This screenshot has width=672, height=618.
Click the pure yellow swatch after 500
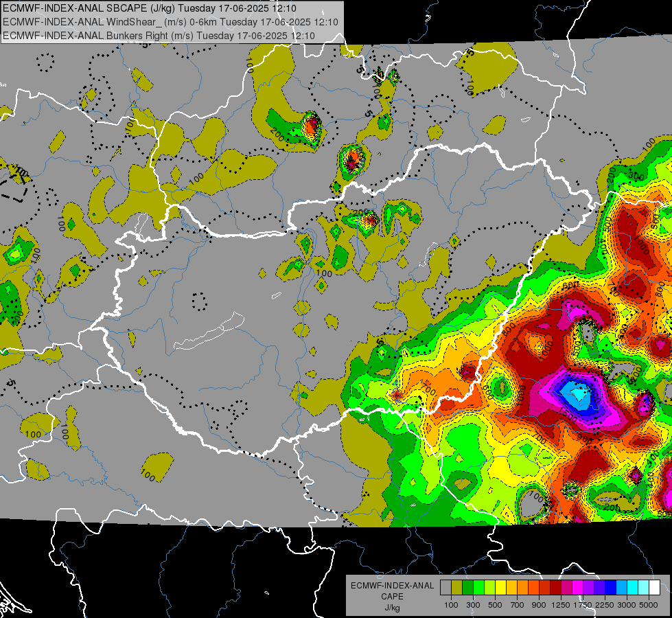coord(500,587)
